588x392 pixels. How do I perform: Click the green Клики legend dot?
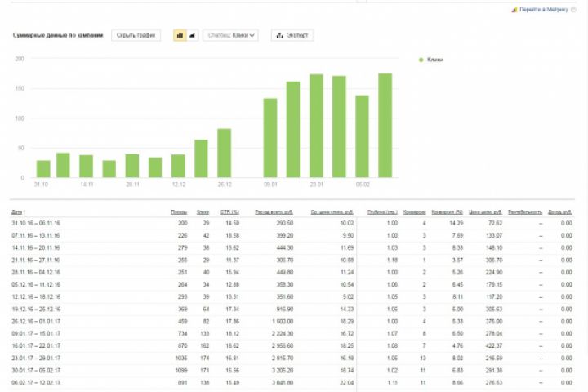pyautogui.click(x=421, y=60)
